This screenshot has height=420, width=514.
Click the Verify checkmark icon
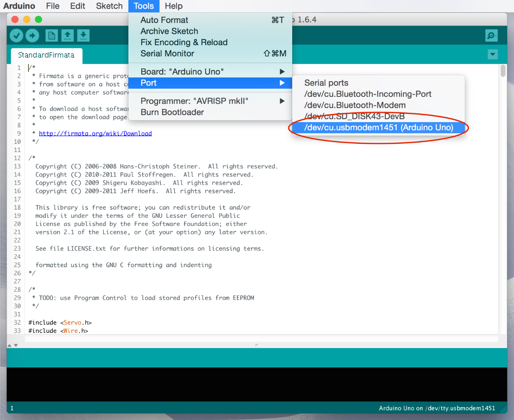click(16, 35)
